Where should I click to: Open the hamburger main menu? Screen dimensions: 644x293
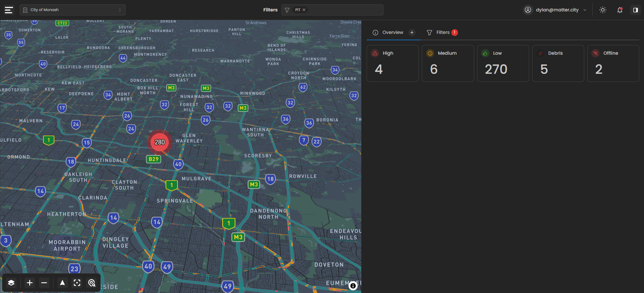[9, 10]
